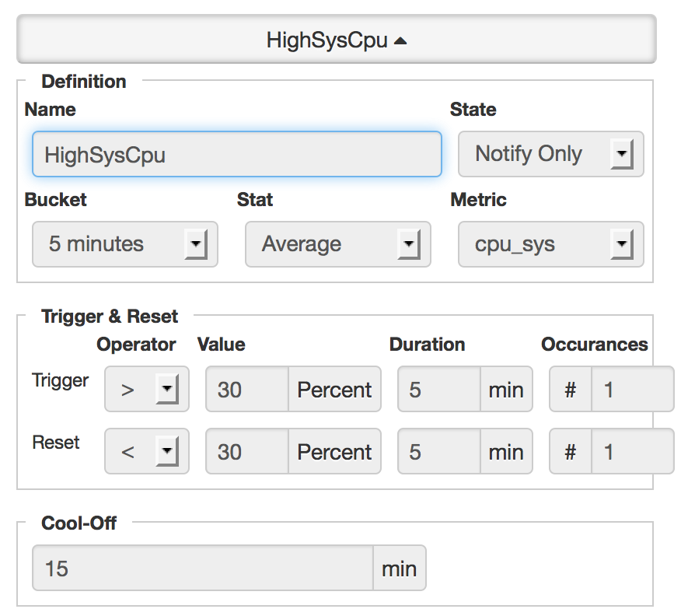Click the HighSysCpu header bar
Image resolution: width=681 pixels, height=616 pixels.
pos(337,40)
